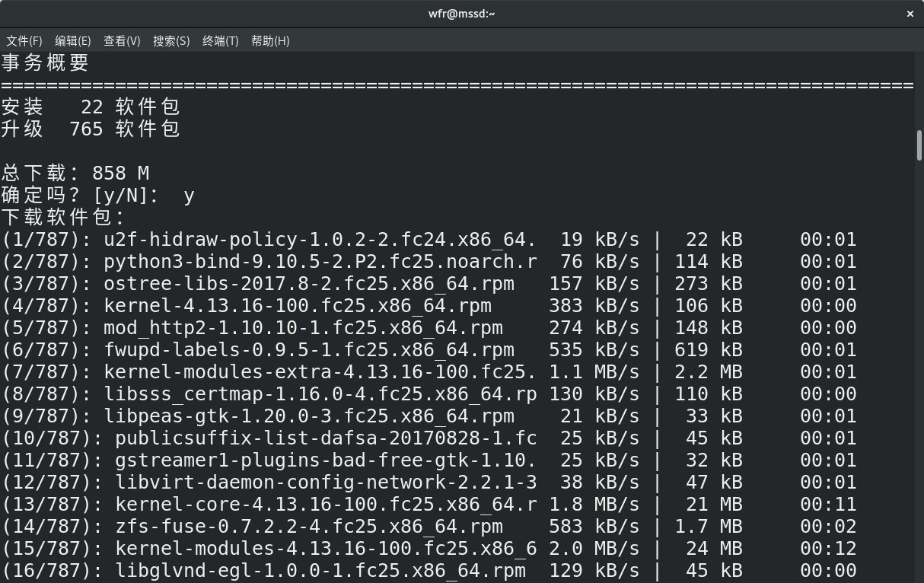Click the u2f-hidraw-policy download line
Image resolution: width=924 pixels, height=583 pixels.
[320, 240]
